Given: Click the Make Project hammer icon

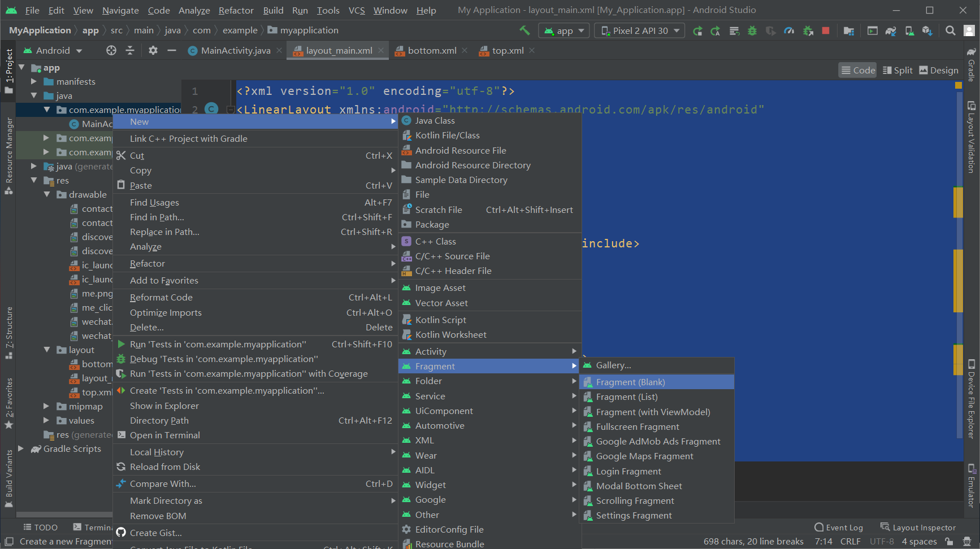Looking at the screenshot, I should pyautogui.click(x=525, y=30).
